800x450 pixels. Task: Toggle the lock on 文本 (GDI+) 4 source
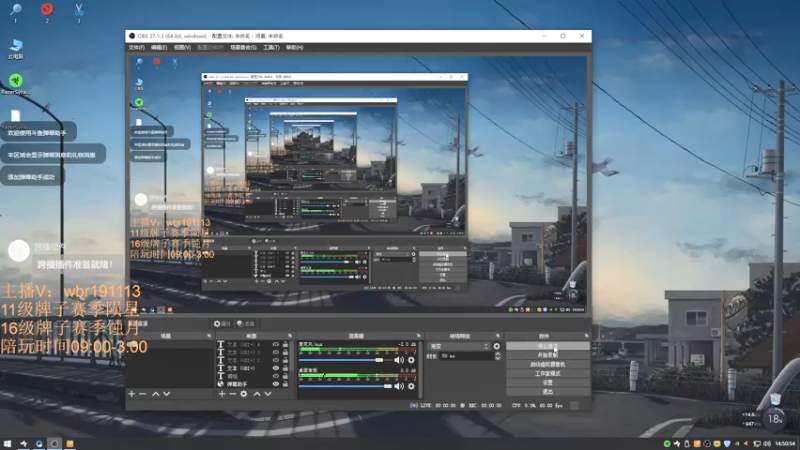pyautogui.click(x=285, y=344)
